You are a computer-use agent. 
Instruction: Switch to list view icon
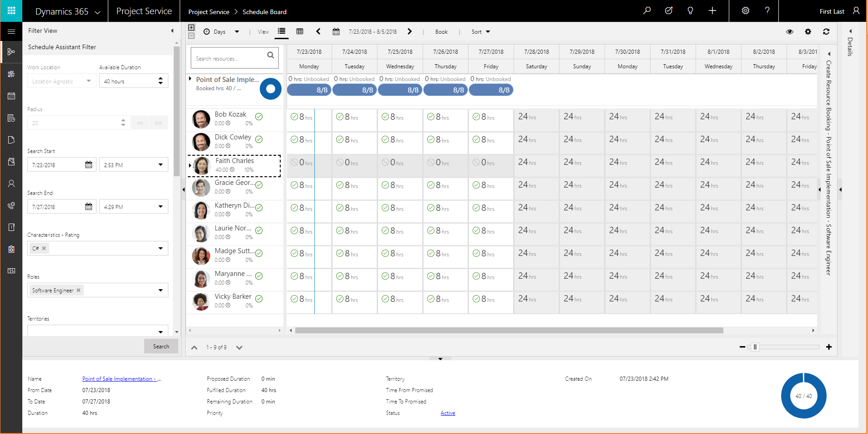click(x=282, y=31)
